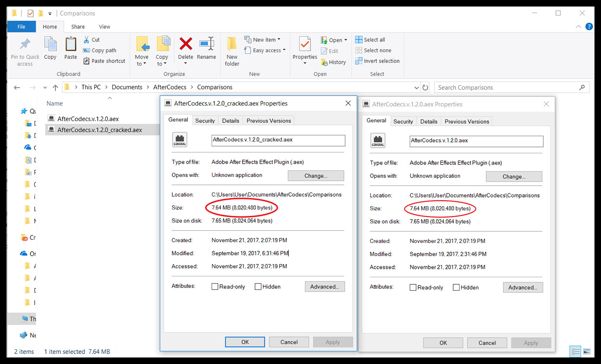Click the Rename icon in Organize group
Viewport: 601px width, 364px height.
[207, 44]
